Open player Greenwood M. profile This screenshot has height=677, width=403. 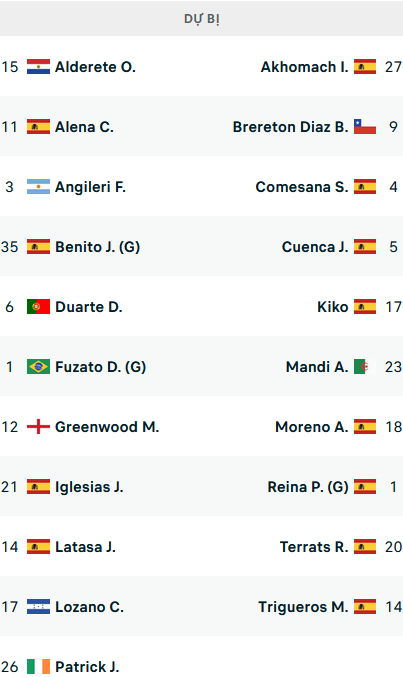click(x=107, y=427)
